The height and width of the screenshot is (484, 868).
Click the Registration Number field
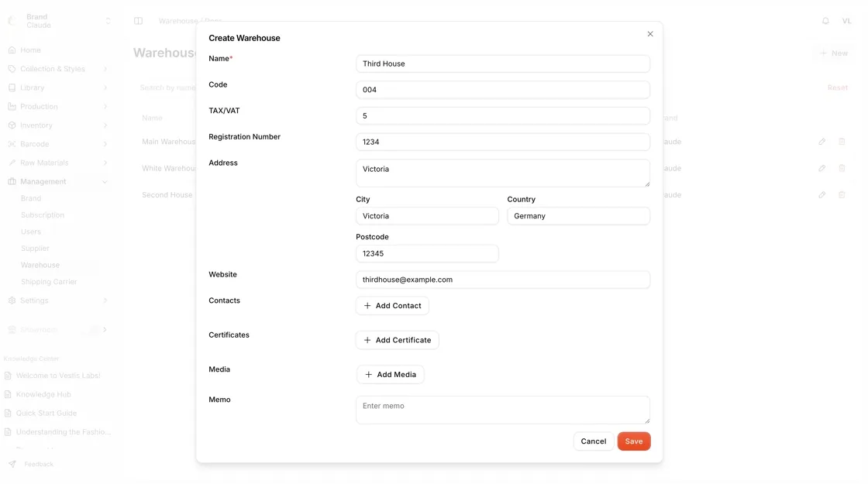point(503,142)
